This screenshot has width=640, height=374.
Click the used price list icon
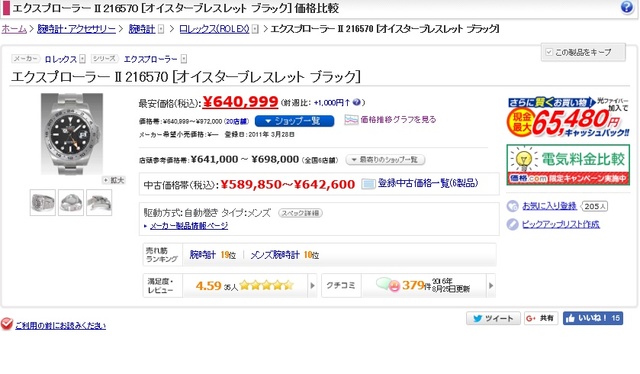[368, 184]
